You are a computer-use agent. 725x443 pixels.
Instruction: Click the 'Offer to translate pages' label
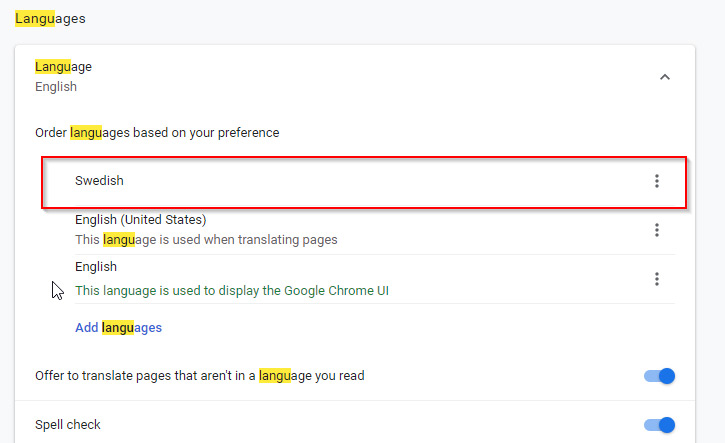[x=200, y=376]
